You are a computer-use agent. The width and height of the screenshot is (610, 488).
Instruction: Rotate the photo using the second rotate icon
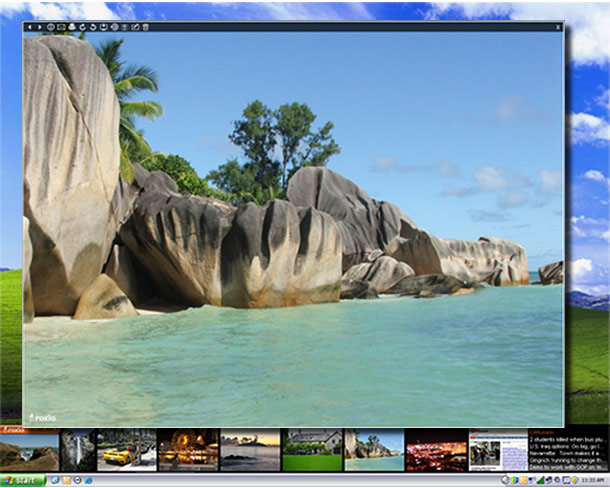93,27
